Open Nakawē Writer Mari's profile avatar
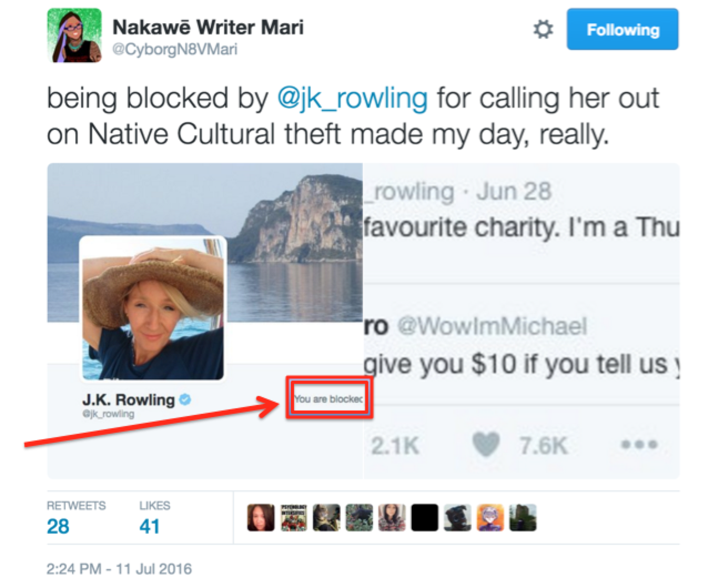This screenshot has height=588, width=718. [75, 36]
